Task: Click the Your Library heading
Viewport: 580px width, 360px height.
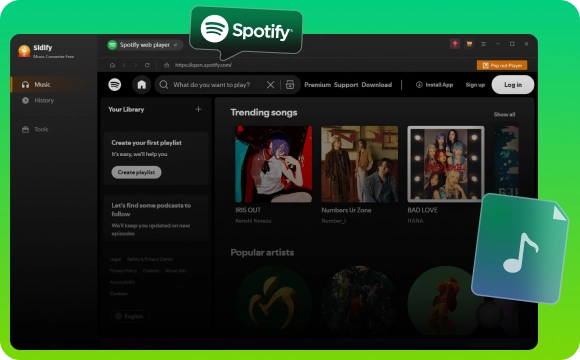Action: pos(126,110)
